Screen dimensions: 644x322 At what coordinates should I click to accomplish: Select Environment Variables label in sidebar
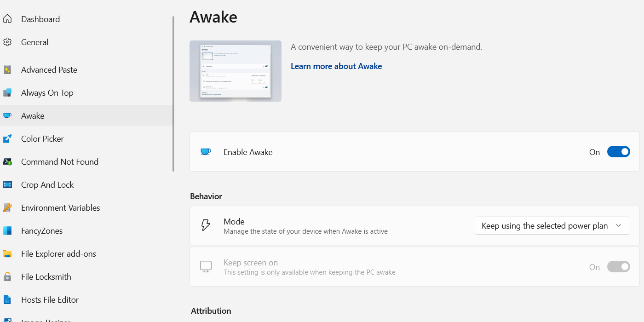[61, 207]
